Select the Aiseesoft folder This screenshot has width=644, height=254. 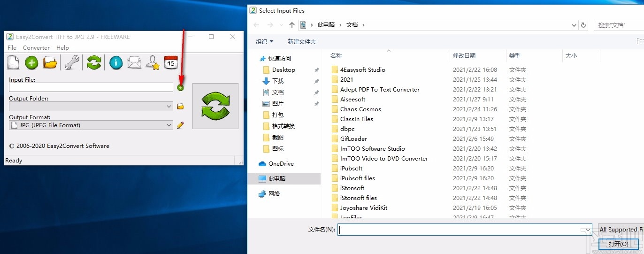353,100
